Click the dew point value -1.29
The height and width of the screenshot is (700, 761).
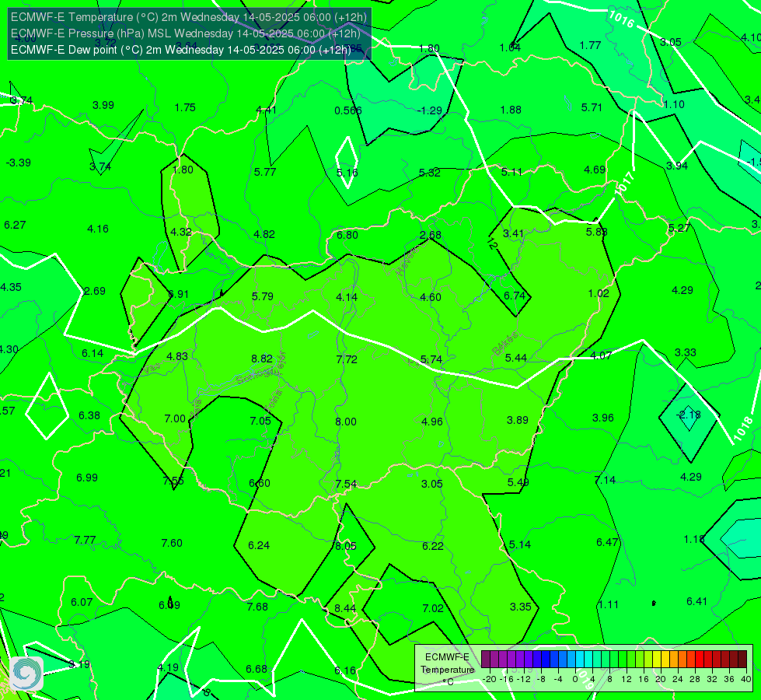pyautogui.click(x=430, y=110)
